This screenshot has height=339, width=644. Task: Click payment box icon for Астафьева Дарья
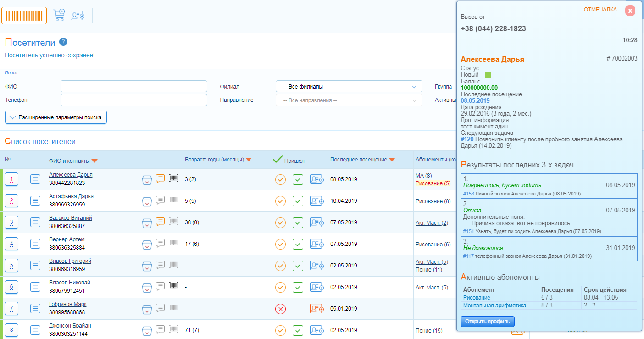pos(147,200)
